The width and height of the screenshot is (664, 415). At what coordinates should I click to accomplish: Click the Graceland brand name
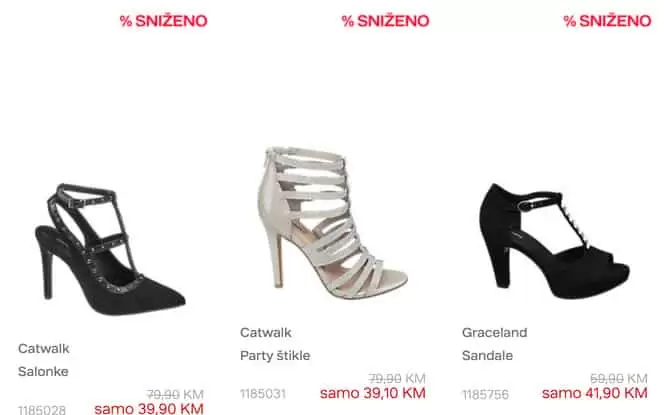[x=495, y=332]
